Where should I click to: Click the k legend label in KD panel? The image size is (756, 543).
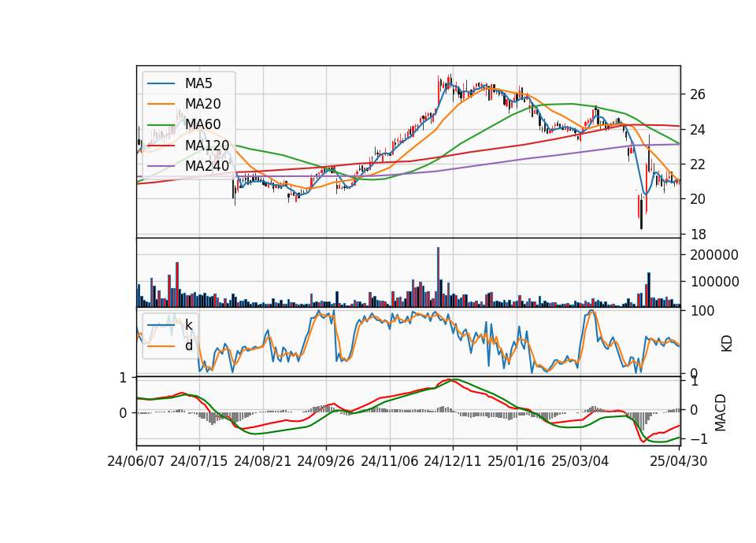188,325
